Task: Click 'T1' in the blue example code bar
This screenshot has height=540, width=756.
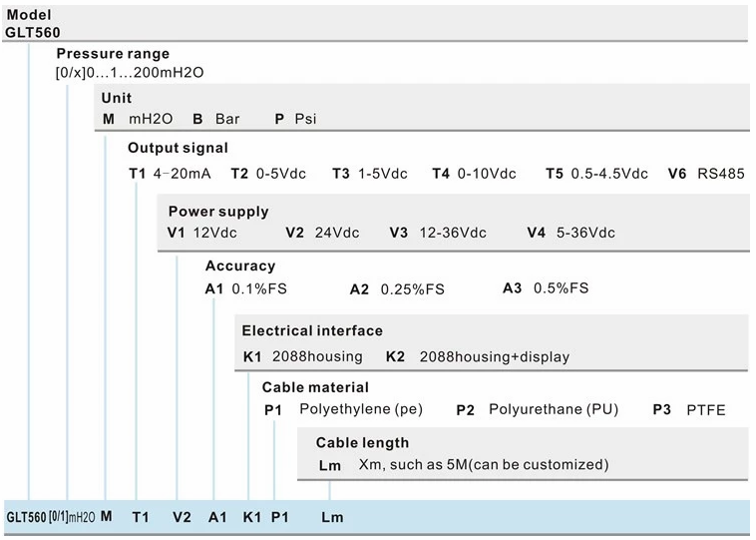Action: (141, 517)
